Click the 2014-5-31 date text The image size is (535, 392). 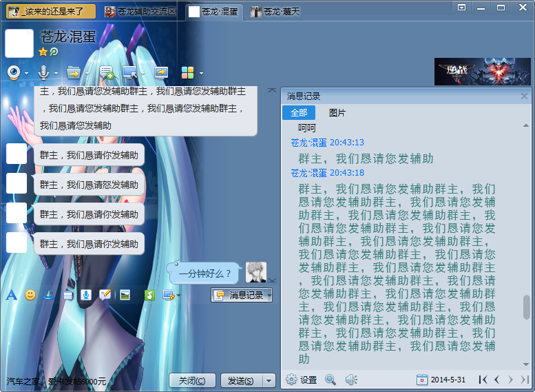click(x=448, y=380)
